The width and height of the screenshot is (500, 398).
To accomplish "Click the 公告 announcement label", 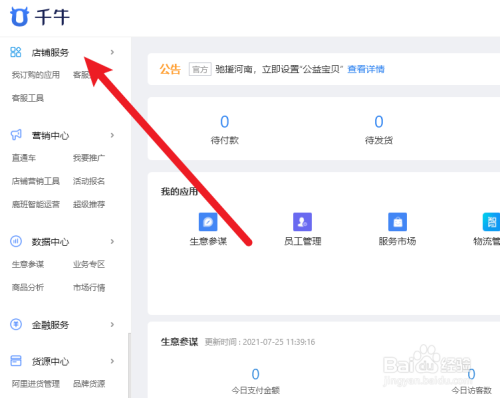I will click(170, 69).
